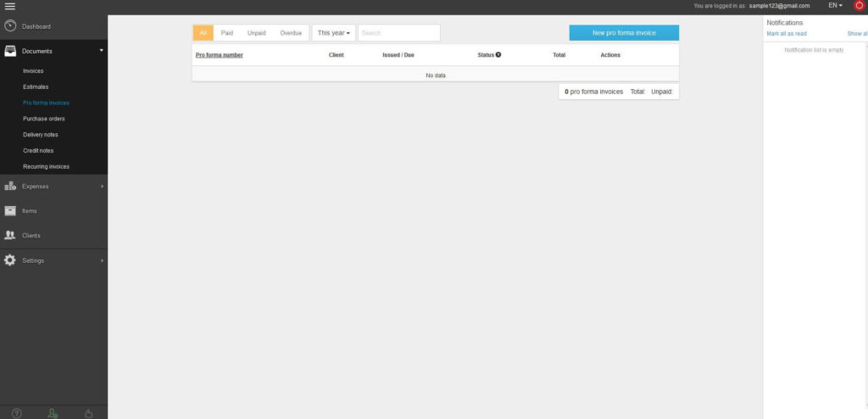868x419 pixels.
Task: Click the Show all notifications link
Action: tap(858, 34)
